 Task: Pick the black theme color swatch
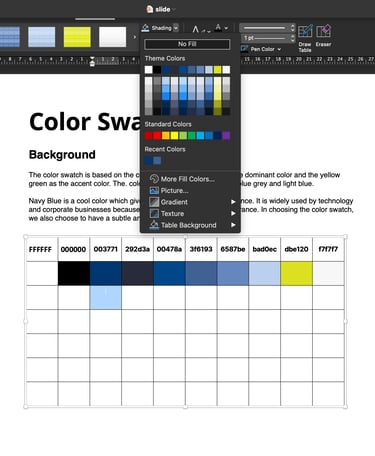[x=157, y=70]
